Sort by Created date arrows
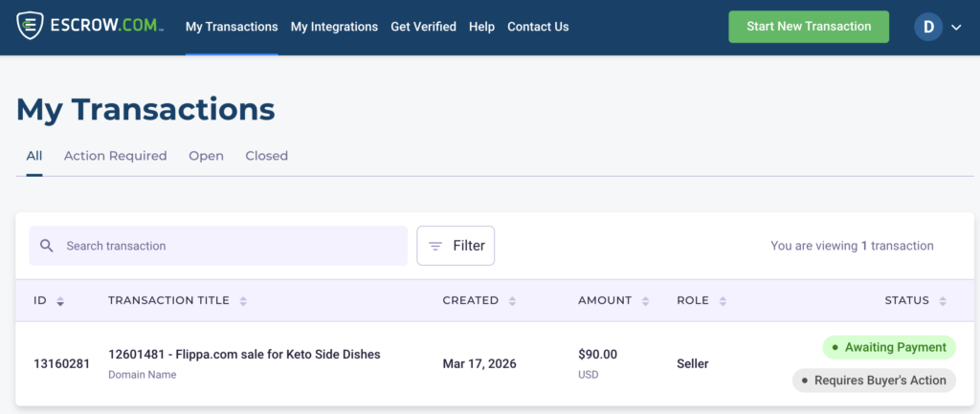Image resolution: width=980 pixels, height=414 pixels. (512, 301)
